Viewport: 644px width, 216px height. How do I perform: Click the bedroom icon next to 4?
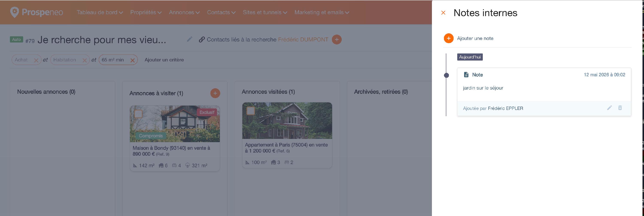coord(174,166)
